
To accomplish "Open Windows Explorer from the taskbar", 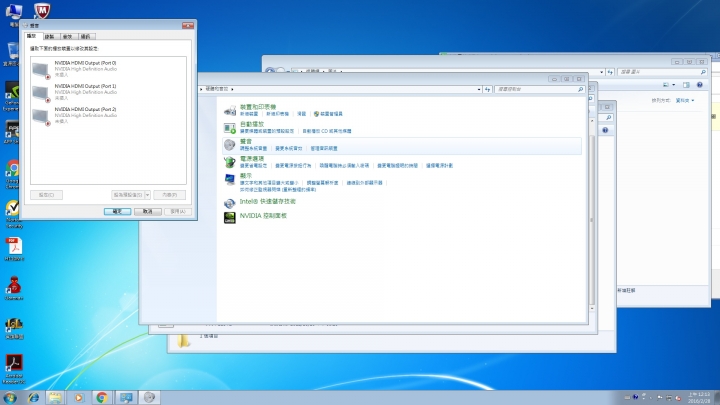I will click(x=55, y=398).
